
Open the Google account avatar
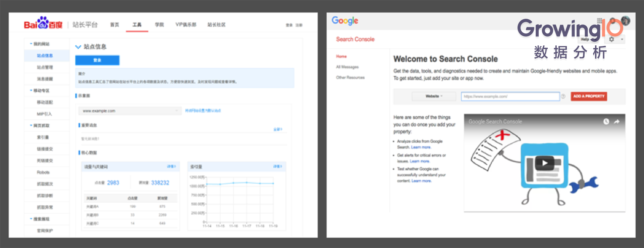tap(625, 21)
